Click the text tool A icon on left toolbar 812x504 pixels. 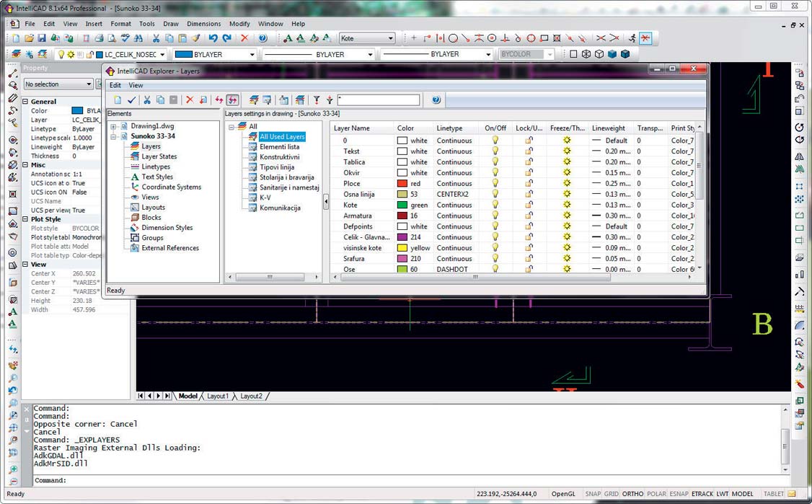pyautogui.click(x=13, y=311)
